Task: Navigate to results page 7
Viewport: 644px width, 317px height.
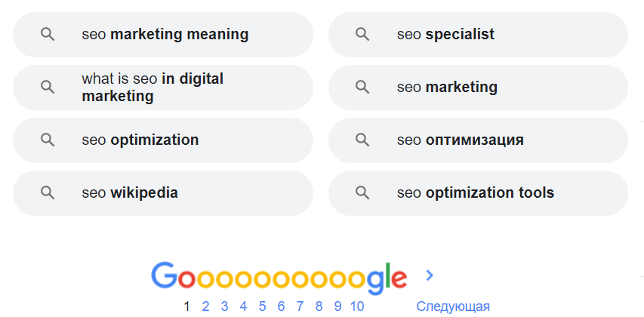Action: 300,306
